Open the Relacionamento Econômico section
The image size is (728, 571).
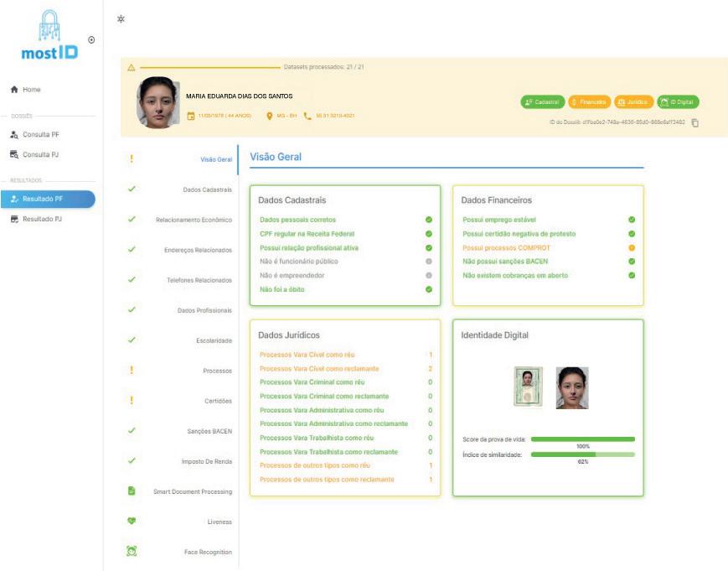coord(194,221)
